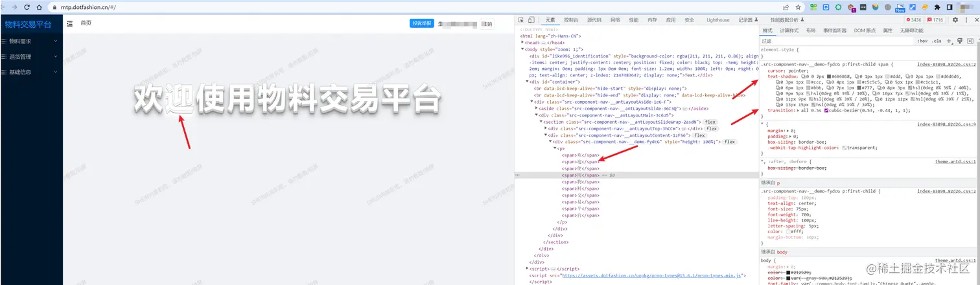The width and height of the screenshot is (980, 285).
Task: Collapse the sidebar with the hamburger icon
Action: click(69, 23)
